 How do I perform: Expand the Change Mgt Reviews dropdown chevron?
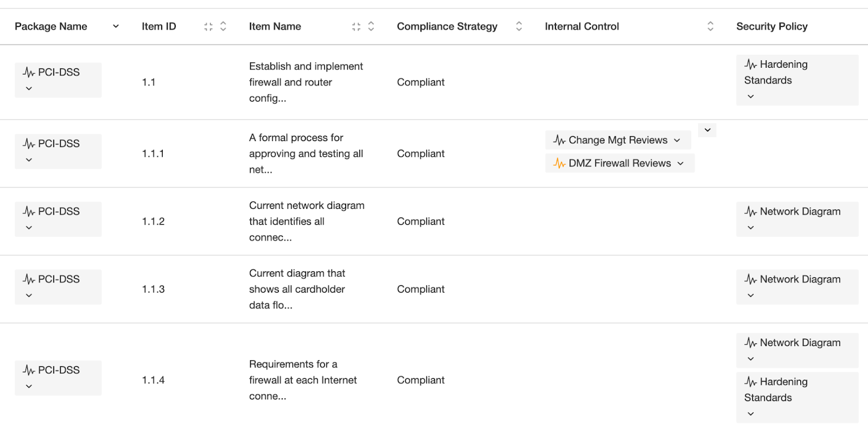click(677, 141)
